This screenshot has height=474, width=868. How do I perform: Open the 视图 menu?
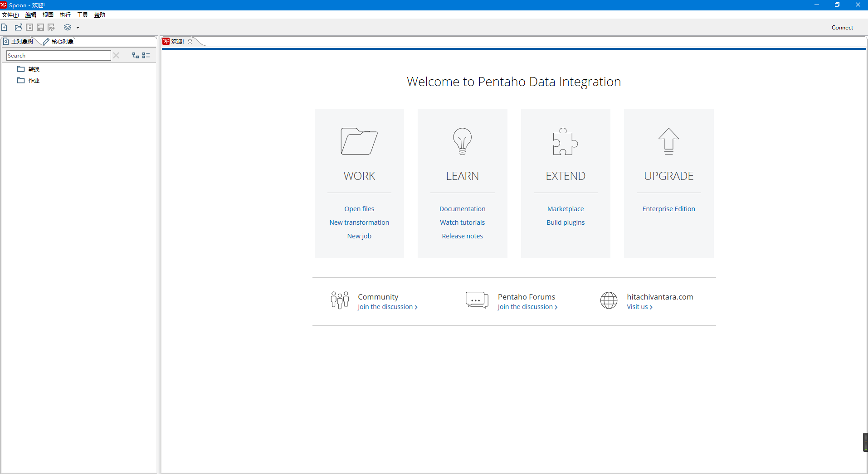click(48, 15)
